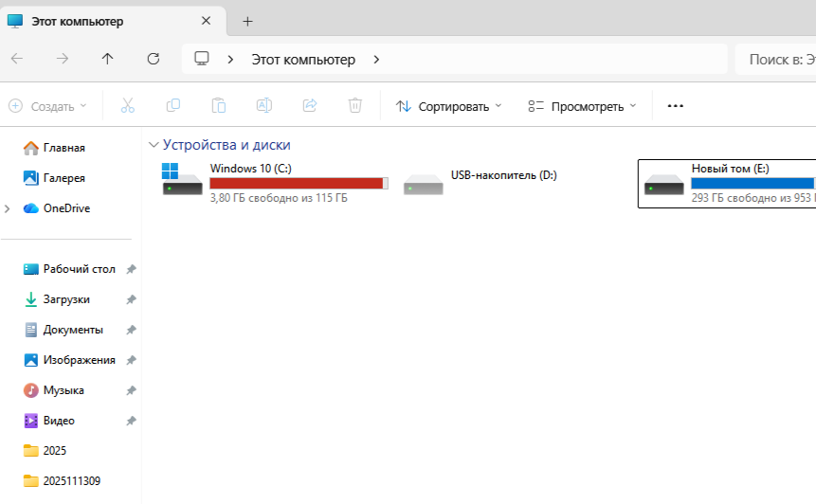Go up one folder level
The height and width of the screenshot is (504, 816).
point(108,59)
